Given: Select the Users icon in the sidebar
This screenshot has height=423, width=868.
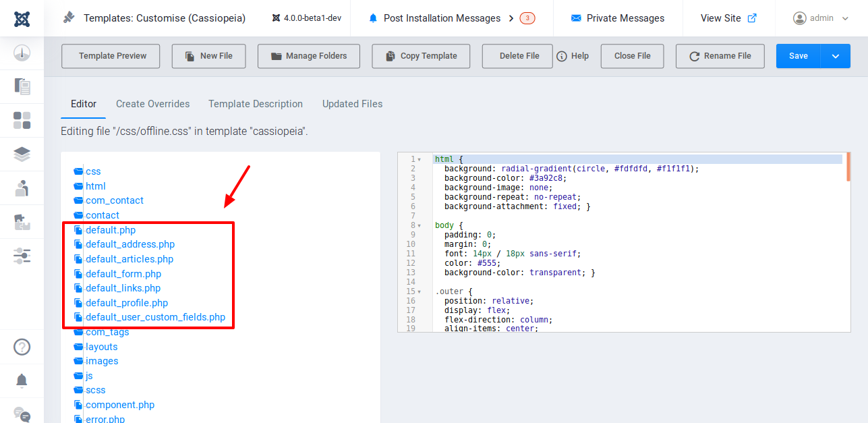Looking at the screenshot, I should [21, 188].
